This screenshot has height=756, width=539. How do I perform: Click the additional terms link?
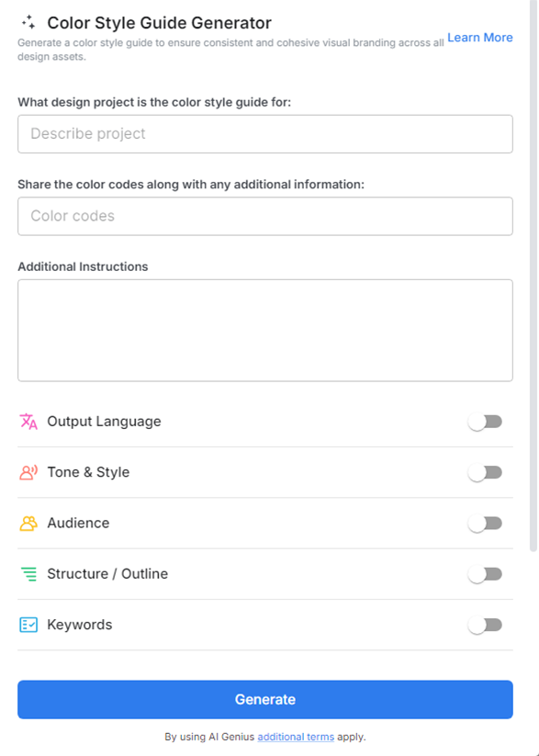295,736
